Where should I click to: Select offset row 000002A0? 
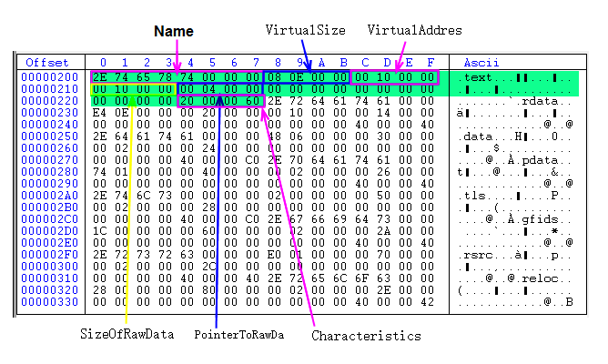pyautogui.click(x=50, y=196)
